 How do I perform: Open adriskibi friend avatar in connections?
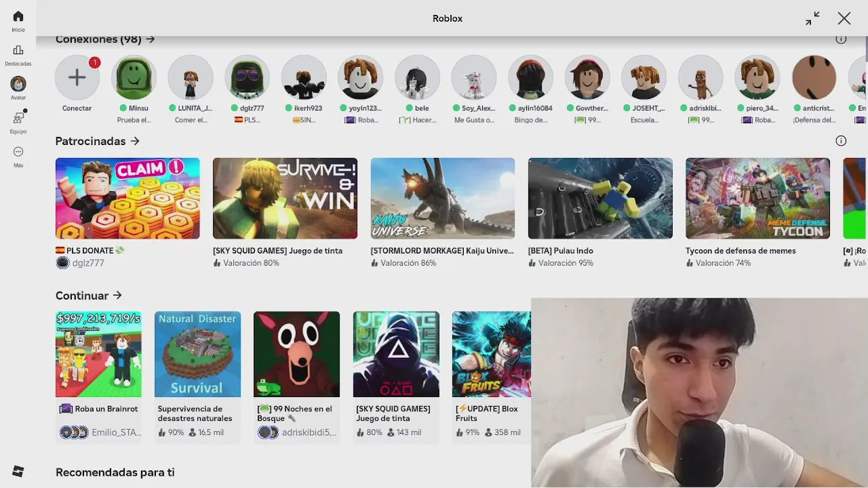[x=701, y=77]
